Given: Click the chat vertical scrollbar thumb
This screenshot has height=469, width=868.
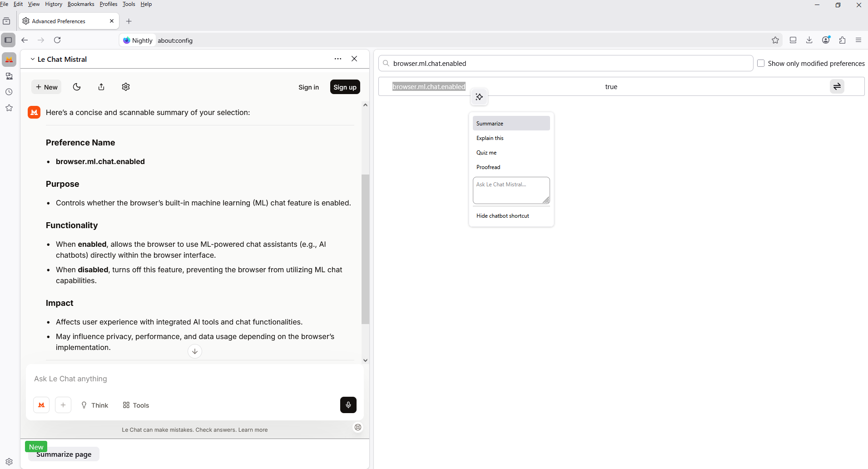Looking at the screenshot, I should [x=365, y=249].
